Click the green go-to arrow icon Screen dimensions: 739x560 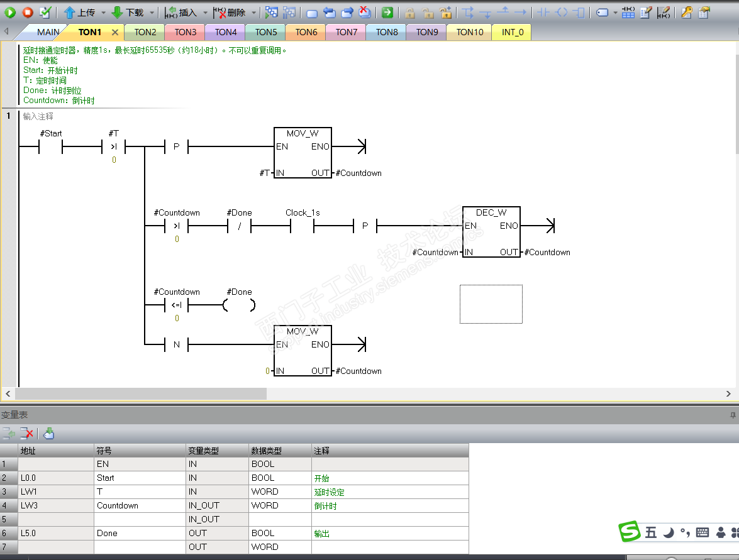tap(387, 13)
